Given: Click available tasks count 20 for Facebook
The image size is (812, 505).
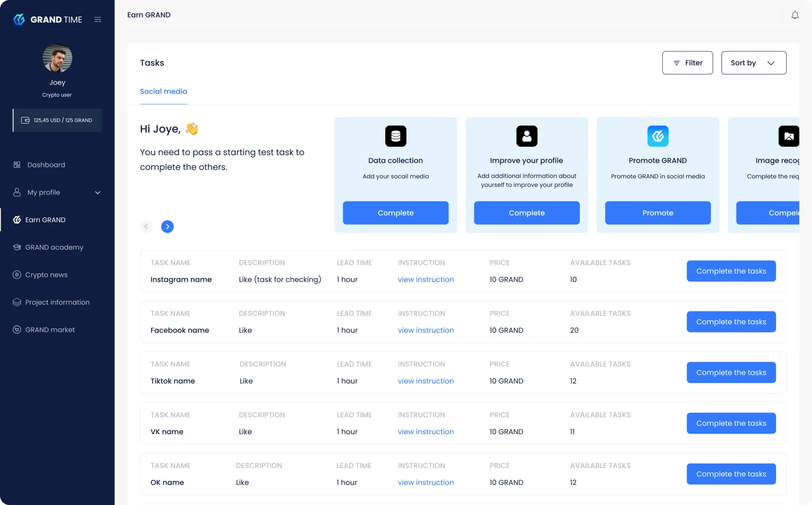Looking at the screenshot, I should coord(575,330).
